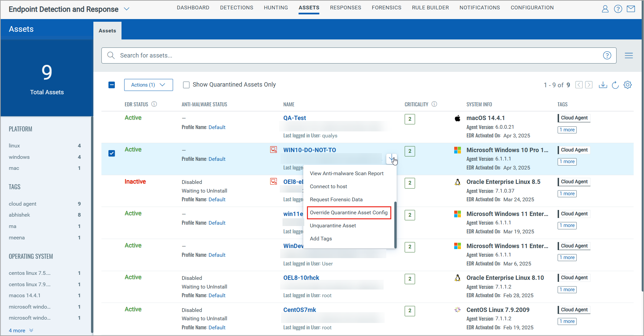Click 1 more tags on macOS row
This screenshot has height=336, width=644.
[x=567, y=130]
